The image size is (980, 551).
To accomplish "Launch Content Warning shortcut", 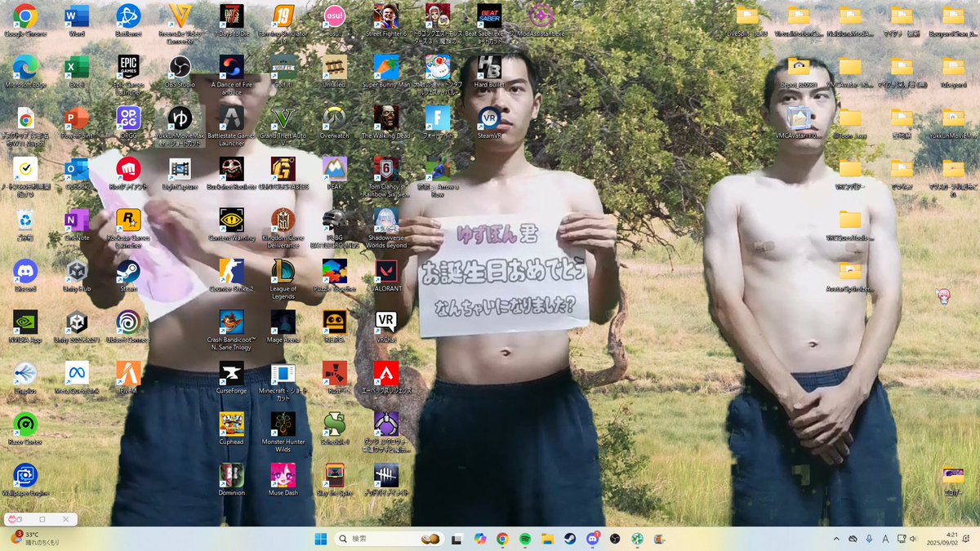I will [x=231, y=224].
